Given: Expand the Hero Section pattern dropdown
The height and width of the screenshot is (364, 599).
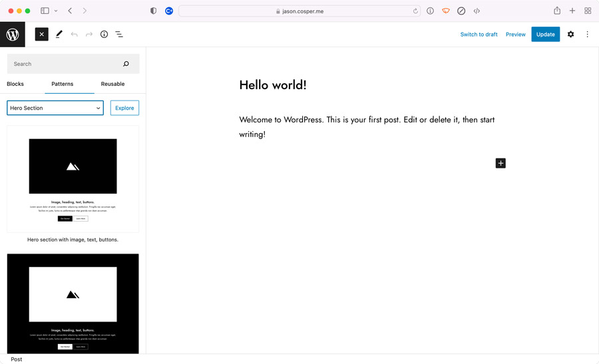Looking at the screenshot, I should 55,108.
